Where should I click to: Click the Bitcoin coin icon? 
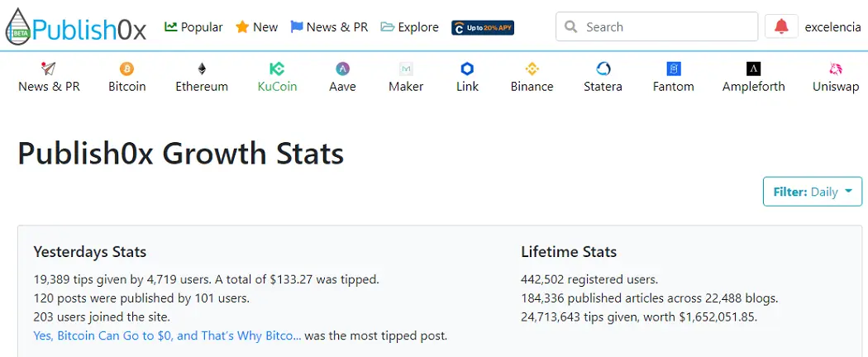[x=126, y=69]
